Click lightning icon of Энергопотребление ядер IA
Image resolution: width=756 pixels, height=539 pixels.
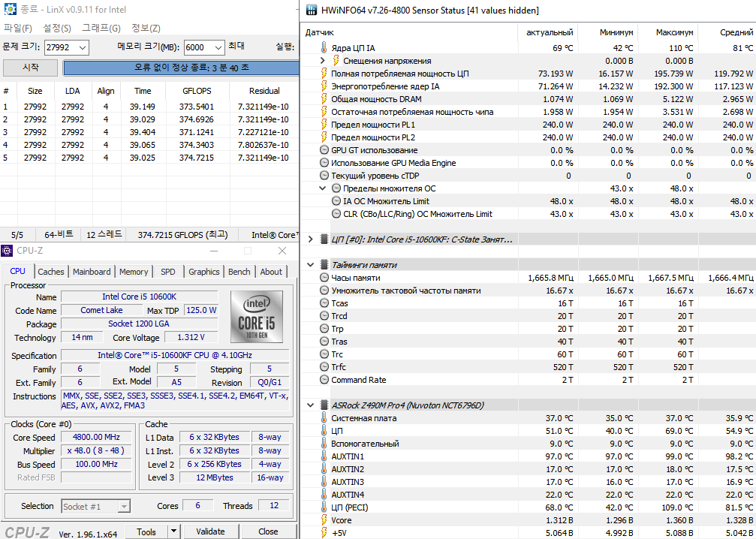click(x=324, y=86)
